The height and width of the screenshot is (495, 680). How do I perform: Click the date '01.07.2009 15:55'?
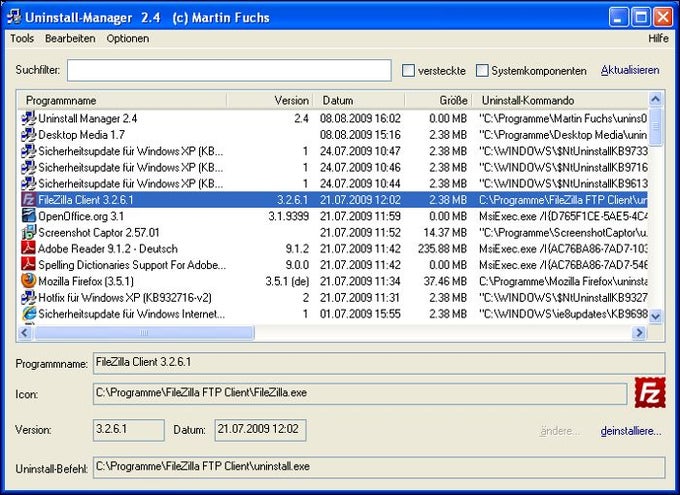[x=360, y=314]
